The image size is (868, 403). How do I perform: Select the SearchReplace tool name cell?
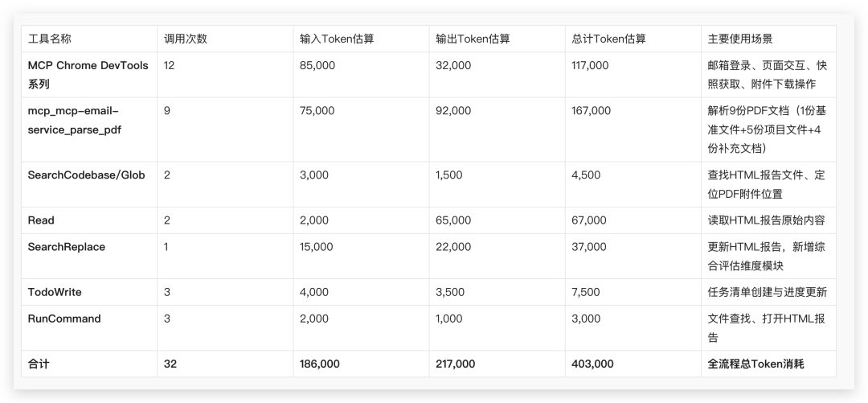(66, 247)
